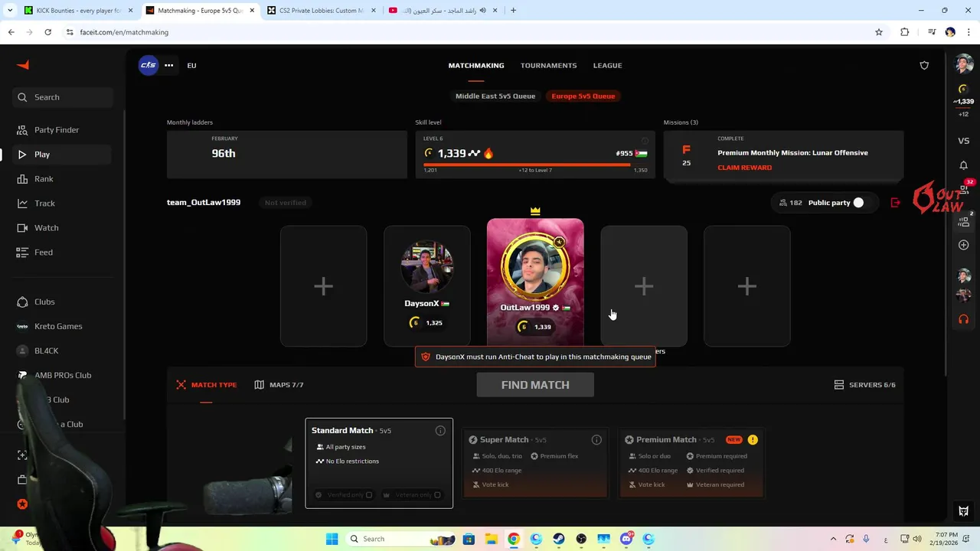Screen dimensions: 980x551
Task: Click the CS game selector logo
Action: pyautogui.click(x=149, y=65)
